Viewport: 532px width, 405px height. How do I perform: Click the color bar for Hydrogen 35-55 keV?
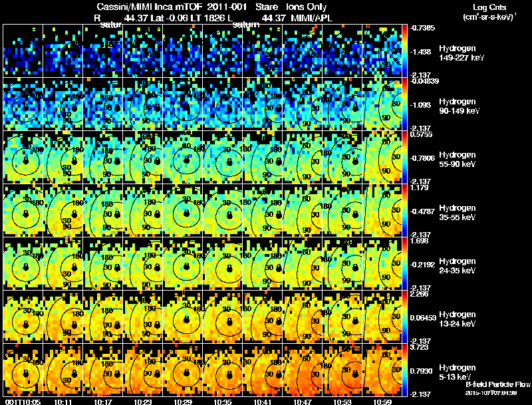tap(404, 211)
